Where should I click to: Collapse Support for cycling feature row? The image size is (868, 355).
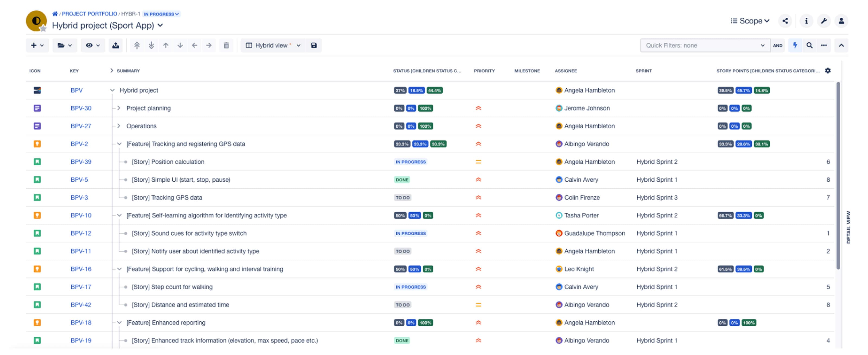click(x=119, y=269)
